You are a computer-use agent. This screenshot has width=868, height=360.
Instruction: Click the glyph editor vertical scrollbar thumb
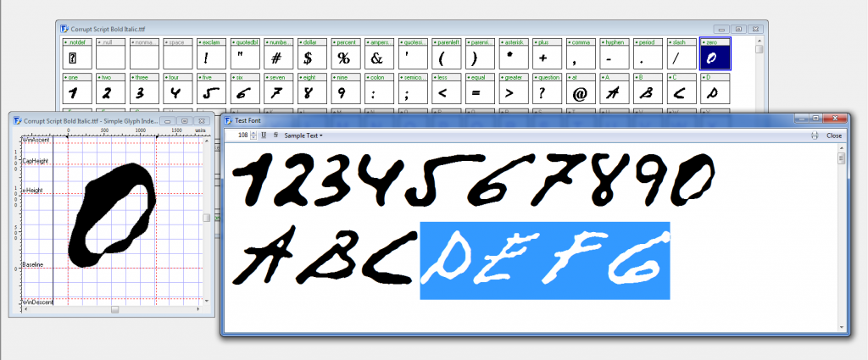point(206,218)
